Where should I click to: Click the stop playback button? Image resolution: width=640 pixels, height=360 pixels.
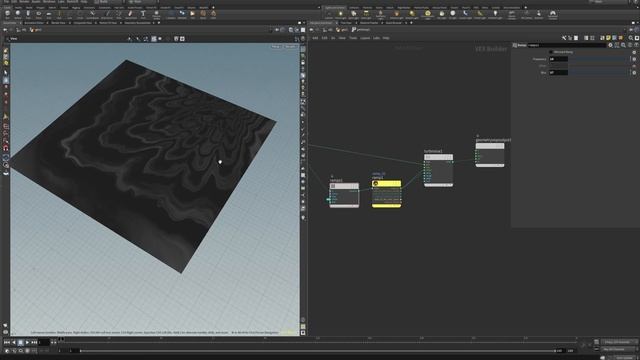(20, 342)
